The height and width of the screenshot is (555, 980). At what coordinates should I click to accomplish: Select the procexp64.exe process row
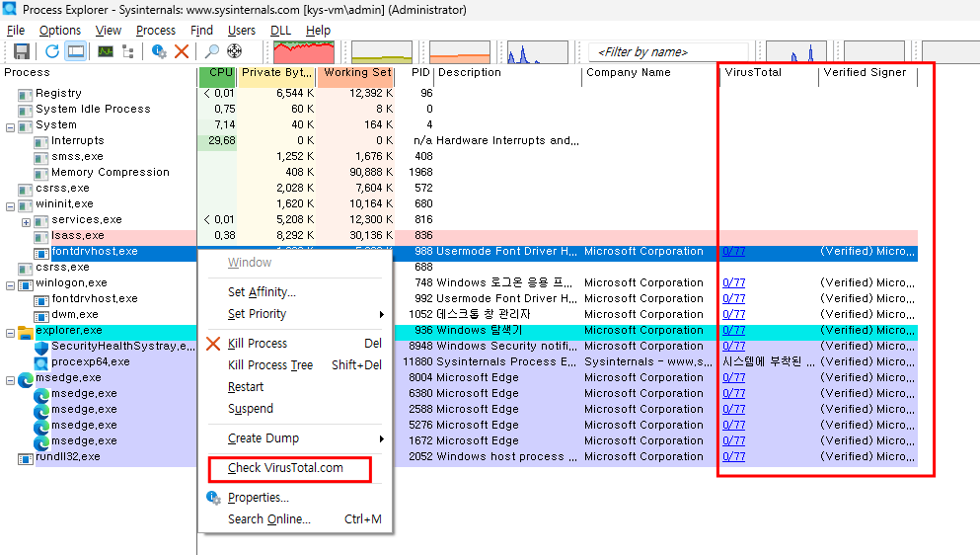pos(459,362)
